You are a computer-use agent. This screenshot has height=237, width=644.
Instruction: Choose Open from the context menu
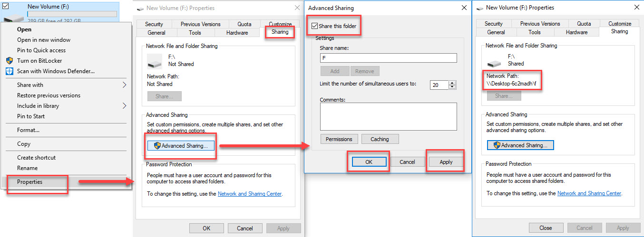click(24, 29)
